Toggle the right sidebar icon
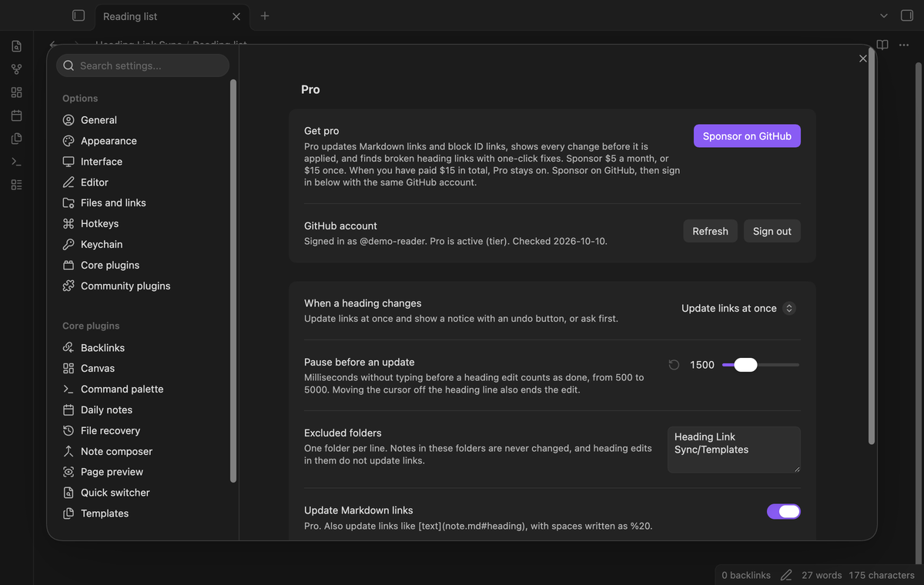This screenshot has width=924, height=585. [x=906, y=15]
